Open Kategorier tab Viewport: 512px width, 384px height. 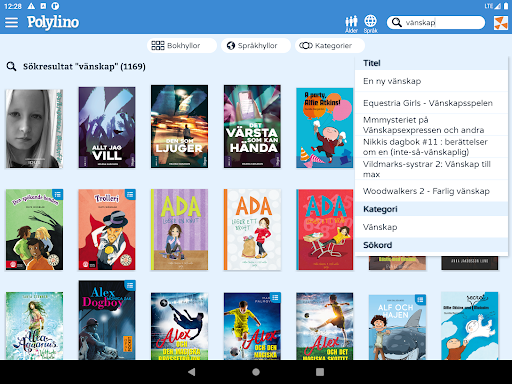pos(330,45)
